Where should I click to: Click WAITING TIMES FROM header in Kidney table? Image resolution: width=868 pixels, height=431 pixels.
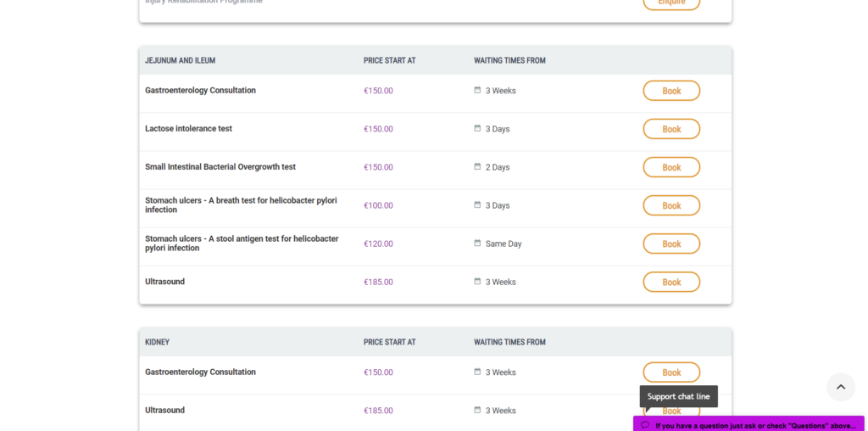(509, 343)
